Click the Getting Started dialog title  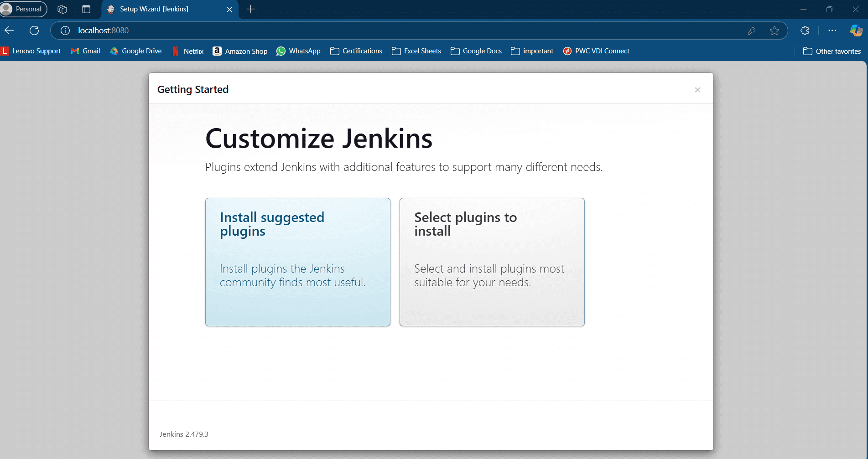pos(193,89)
